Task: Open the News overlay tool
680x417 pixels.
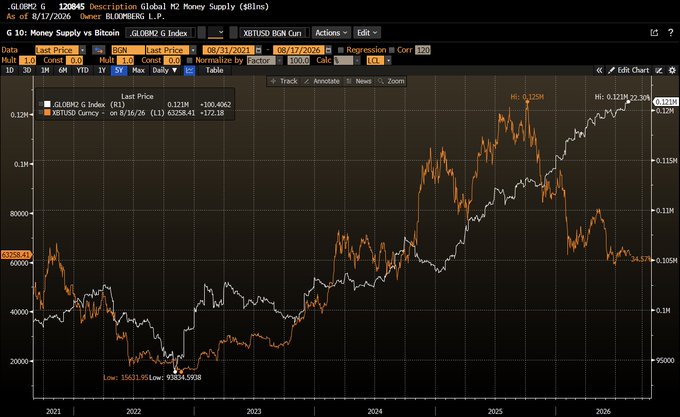Action: point(359,81)
